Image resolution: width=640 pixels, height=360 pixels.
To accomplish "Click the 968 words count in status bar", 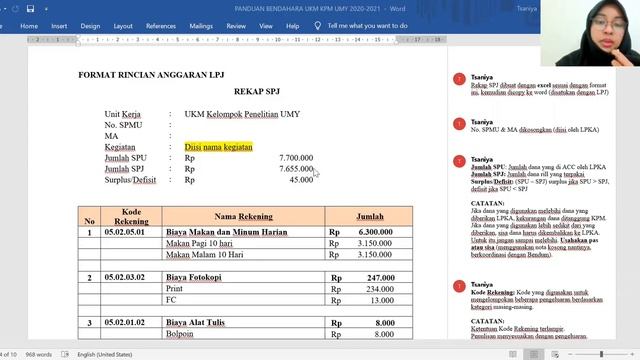I will tap(38, 354).
